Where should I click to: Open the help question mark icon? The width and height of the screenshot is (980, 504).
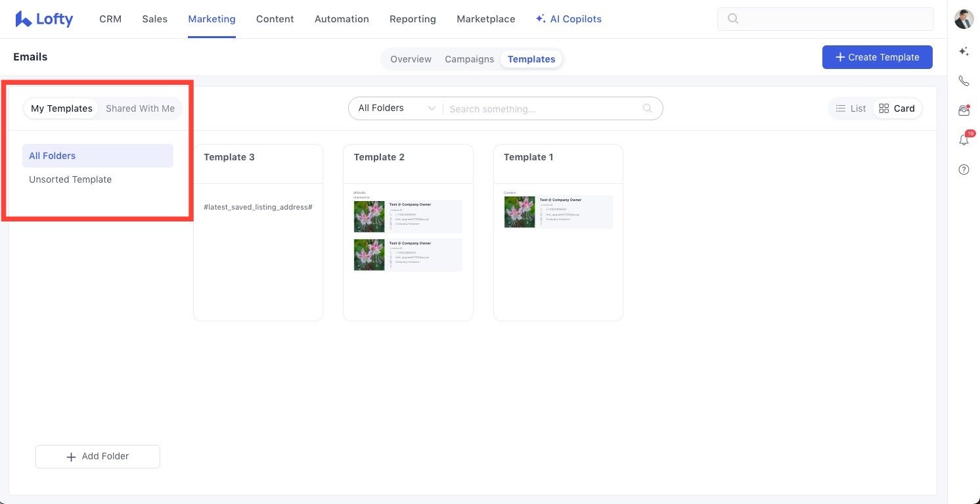click(x=964, y=170)
